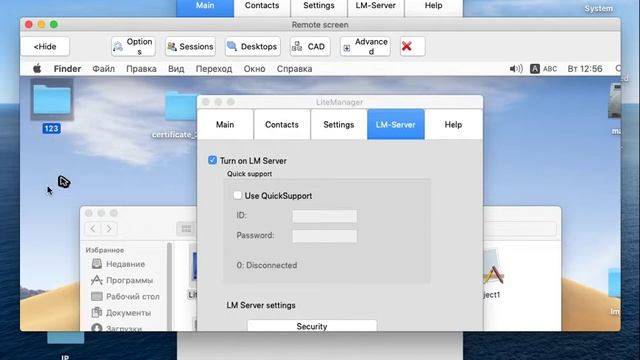Open the Правка menu

coord(141,69)
